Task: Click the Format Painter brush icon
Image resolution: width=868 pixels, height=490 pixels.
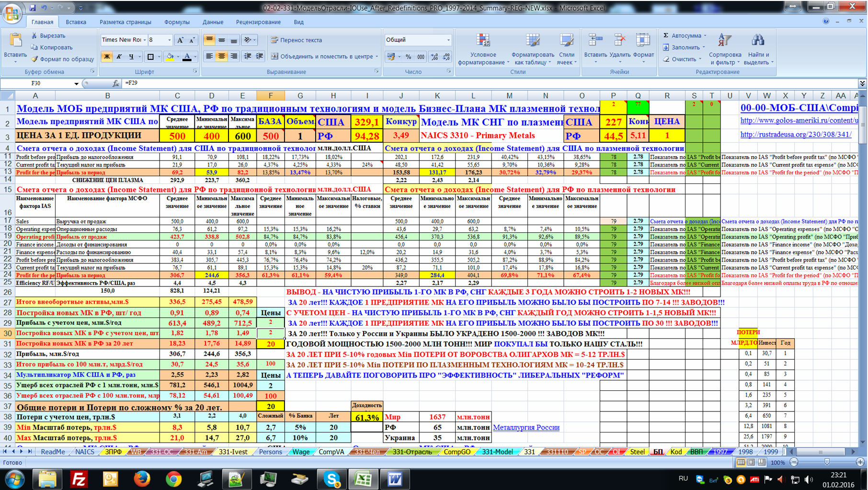Action: (x=34, y=59)
